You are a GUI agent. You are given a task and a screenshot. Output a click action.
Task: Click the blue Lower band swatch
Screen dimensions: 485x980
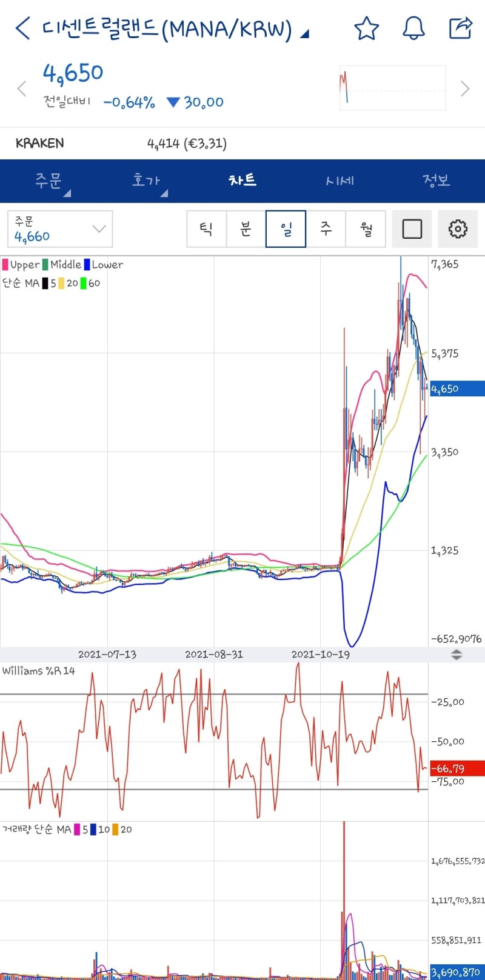[87, 265]
